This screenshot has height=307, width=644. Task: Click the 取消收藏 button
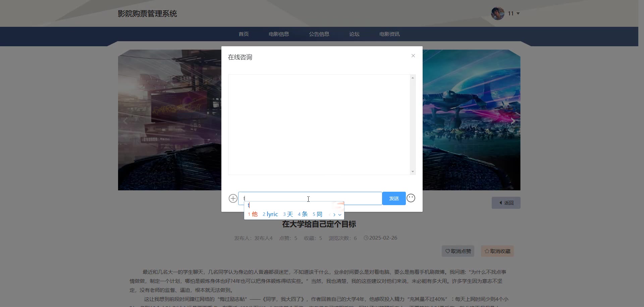click(497, 251)
